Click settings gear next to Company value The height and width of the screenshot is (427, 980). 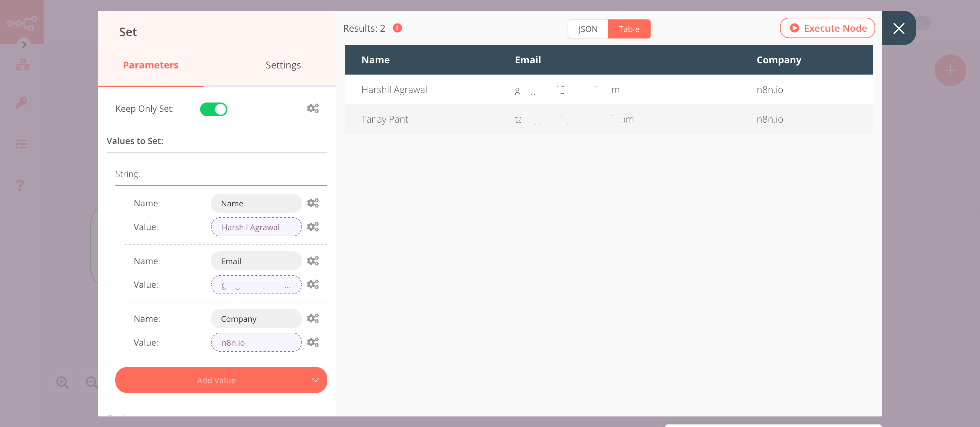[312, 342]
